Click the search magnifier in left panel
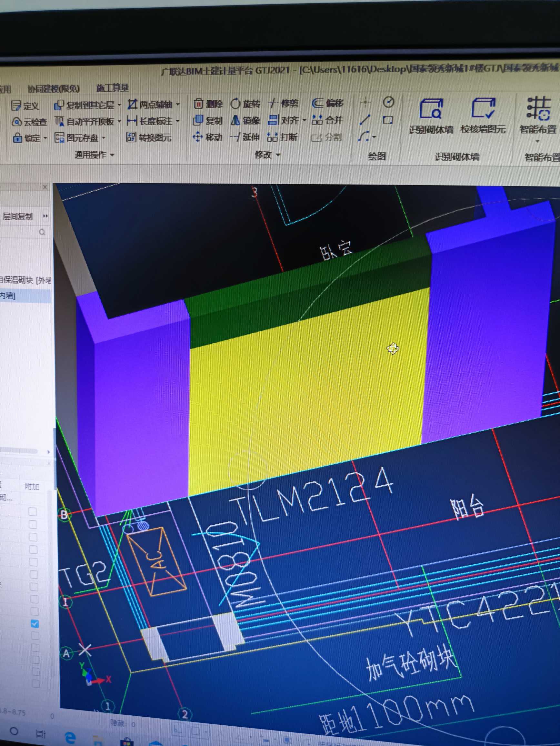The image size is (560, 746). (42, 232)
